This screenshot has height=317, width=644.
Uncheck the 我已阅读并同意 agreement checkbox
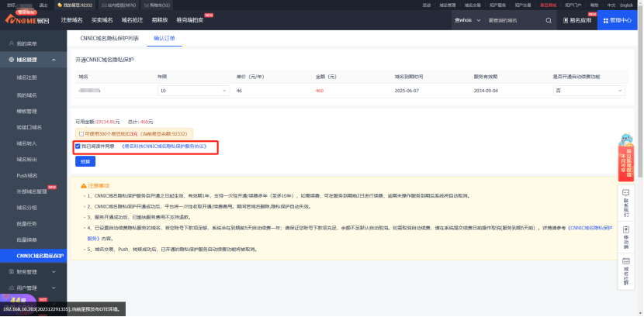[78, 146]
